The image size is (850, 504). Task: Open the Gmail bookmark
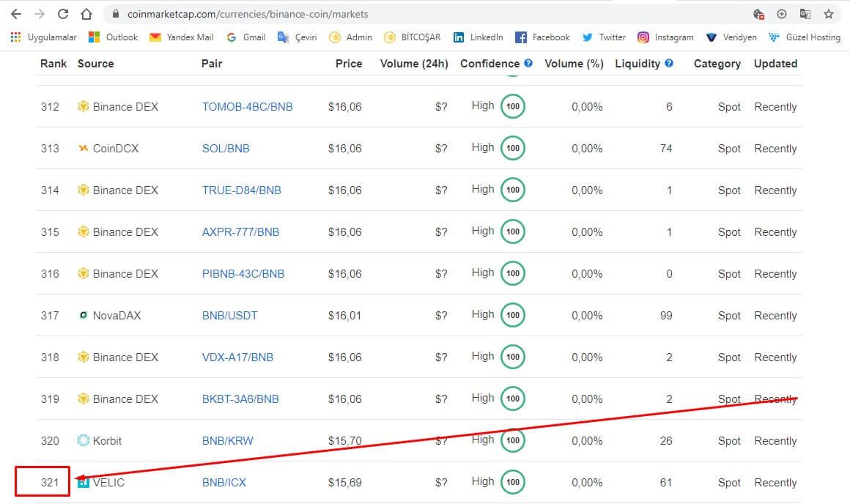[x=246, y=37]
